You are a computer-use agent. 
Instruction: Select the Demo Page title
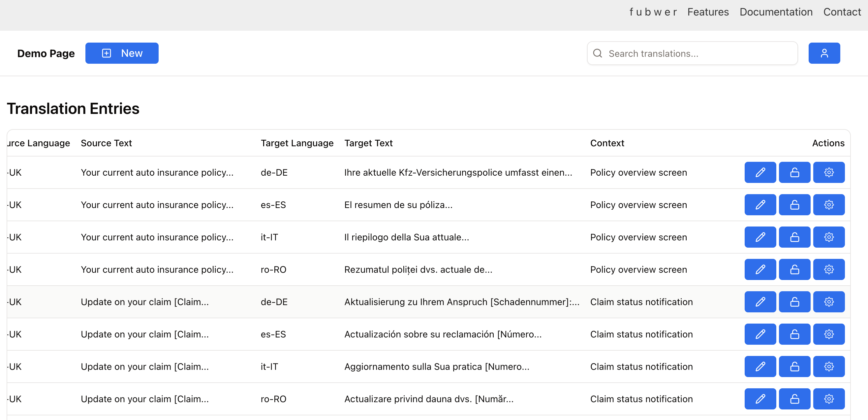(46, 53)
